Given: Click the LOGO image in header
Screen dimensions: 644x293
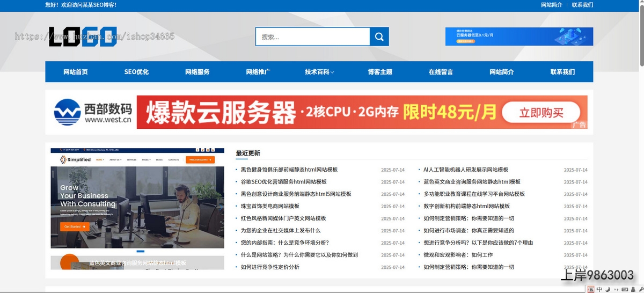Looking at the screenshot, I should (x=83, y=36).
